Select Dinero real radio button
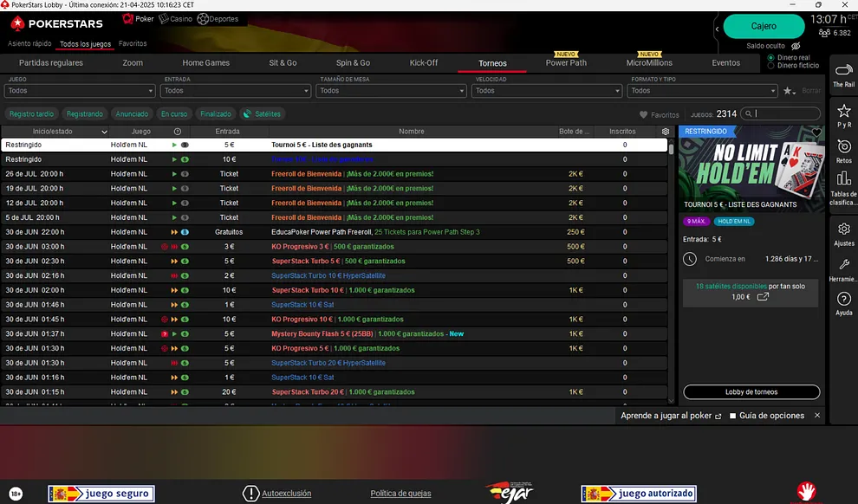Screen dimensions: 858x504 pyautogui.click(x=771, y=58)
